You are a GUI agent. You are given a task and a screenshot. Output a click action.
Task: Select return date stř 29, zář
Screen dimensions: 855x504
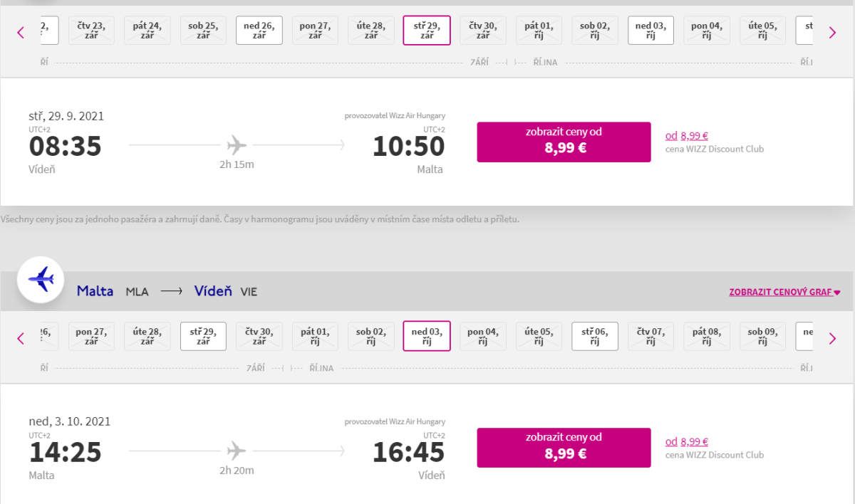[203, 336]
